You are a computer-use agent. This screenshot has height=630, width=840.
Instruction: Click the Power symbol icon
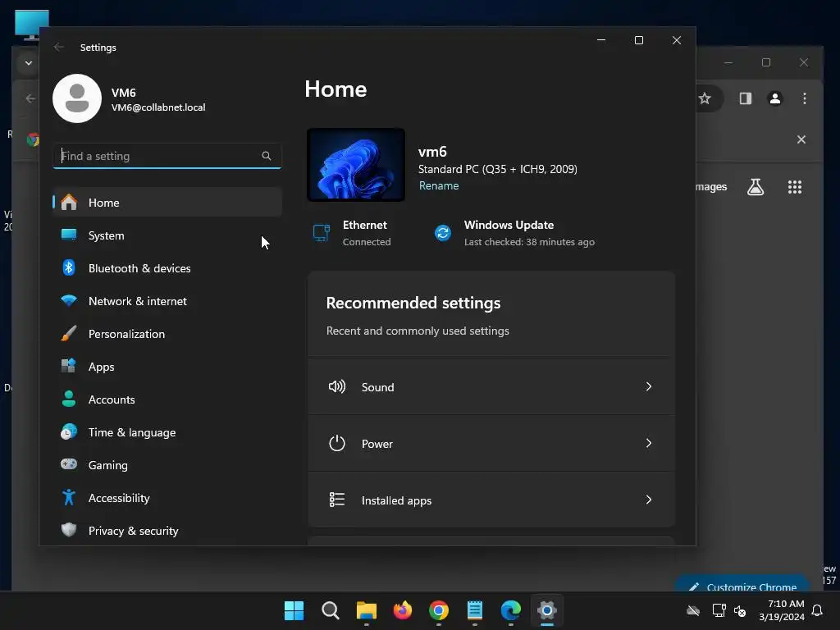coord(337,444)
